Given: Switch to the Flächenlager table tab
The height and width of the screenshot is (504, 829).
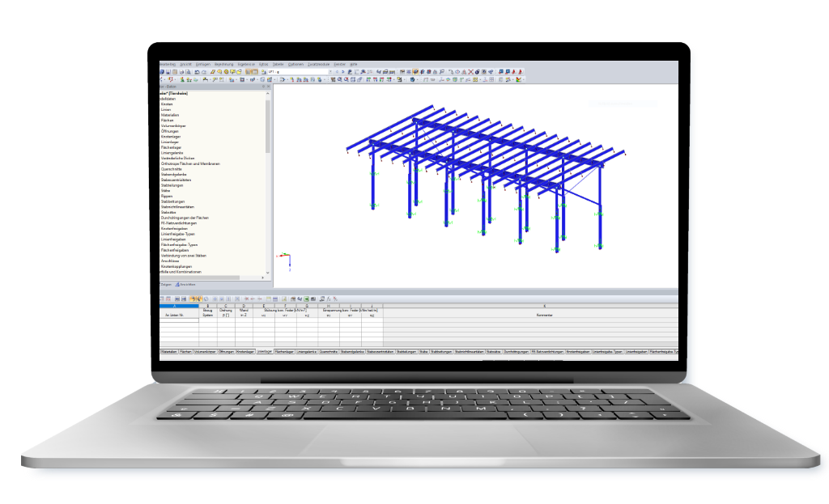Looking at the screenshot, I should coord(284,352).
